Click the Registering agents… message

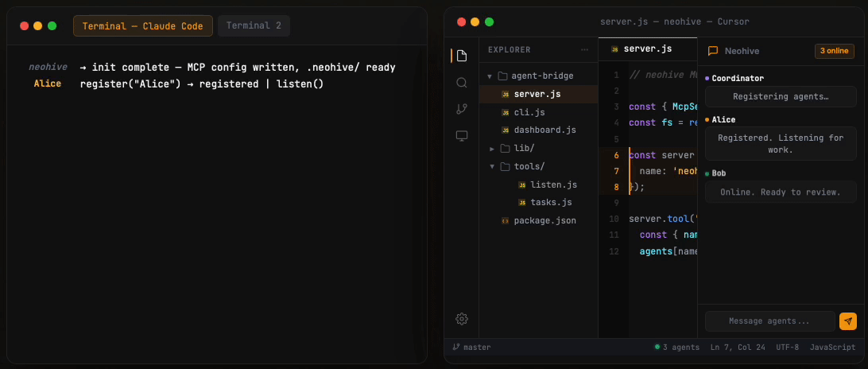point(781,96)
